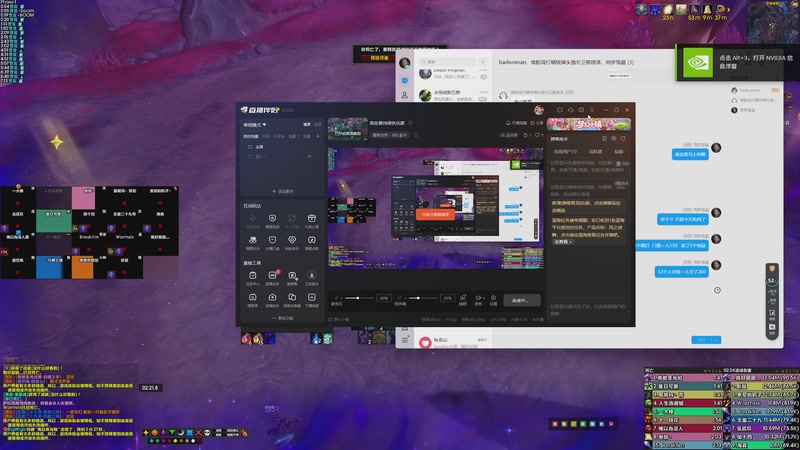Click the greyed microphone icon in 互动玩法 section
The width and height of the screenshot is (800, 450).
click(253, 218)
